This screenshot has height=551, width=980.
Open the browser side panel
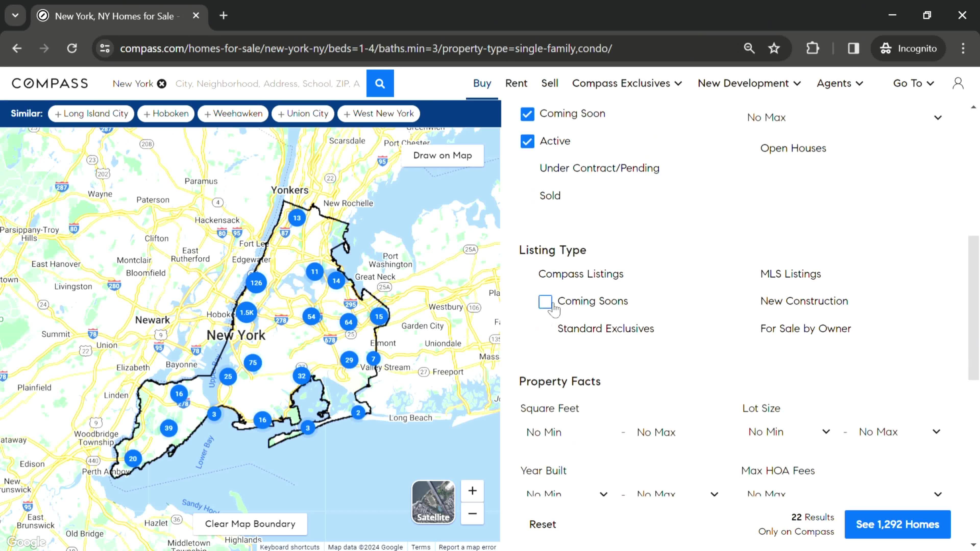pyautogui.click(x=853, y=48)
